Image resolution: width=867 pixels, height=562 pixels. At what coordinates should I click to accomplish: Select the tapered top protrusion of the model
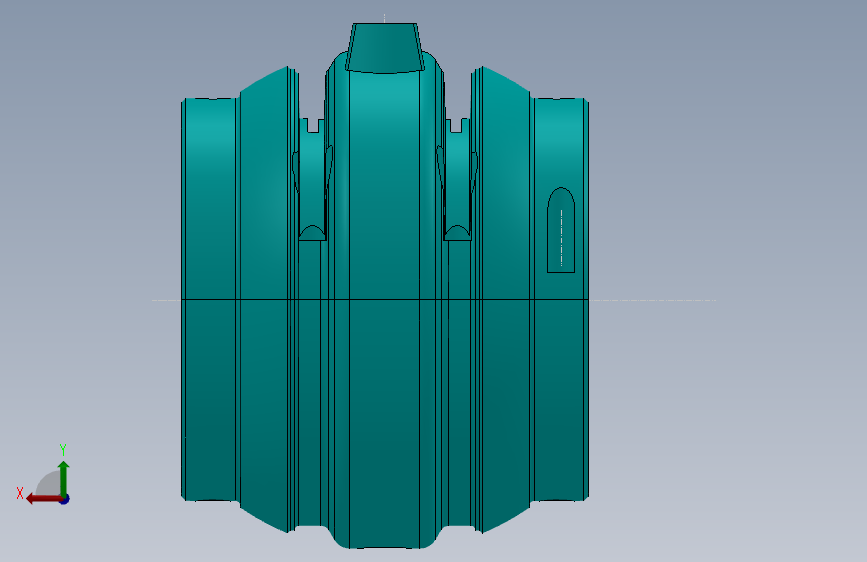pos(385,48)
